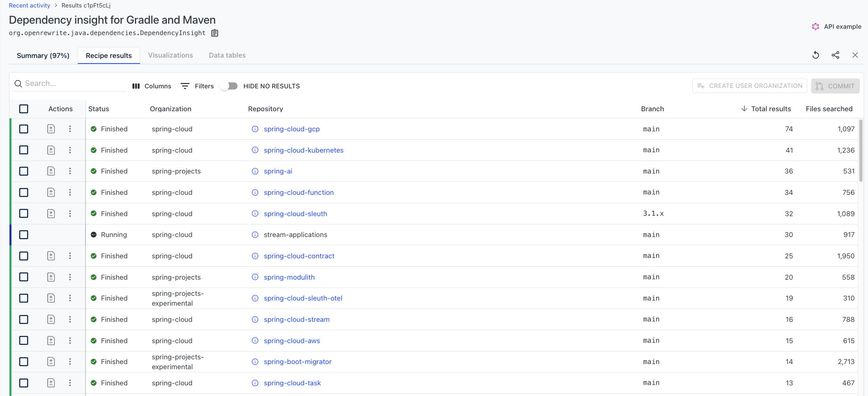Select checkbox for stream-applications row

pos(24,235)
